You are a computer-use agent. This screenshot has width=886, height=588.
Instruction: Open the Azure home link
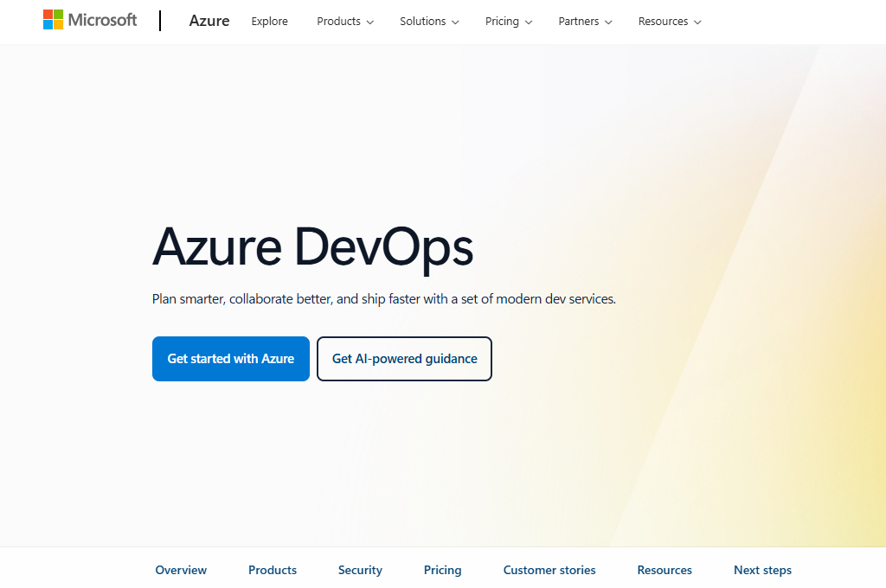[209, 21]
